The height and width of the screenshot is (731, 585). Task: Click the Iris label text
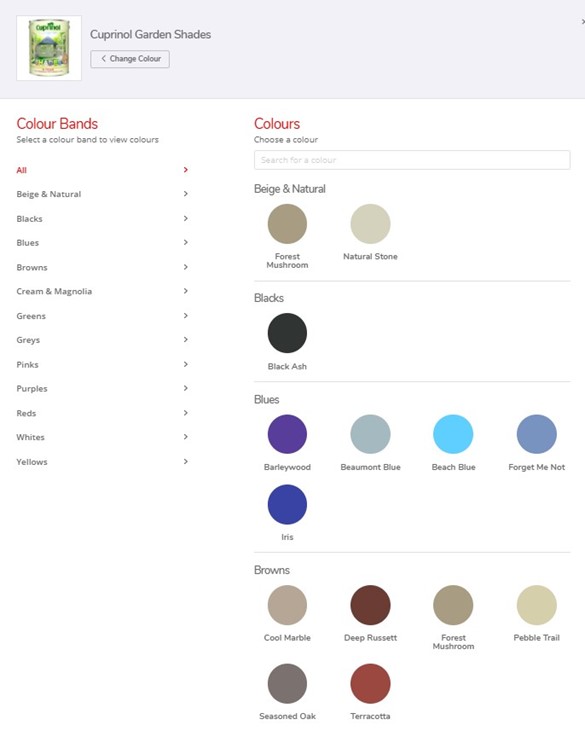[287, 537]
